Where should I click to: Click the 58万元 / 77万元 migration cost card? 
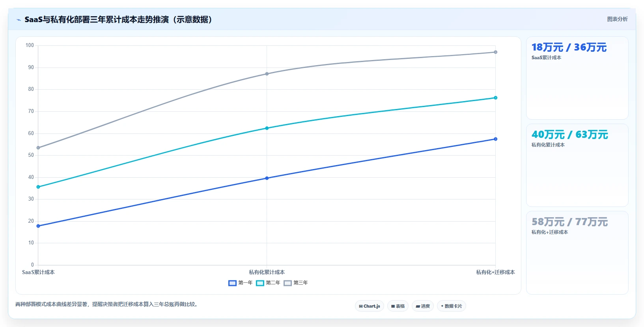tap(577, 253)
